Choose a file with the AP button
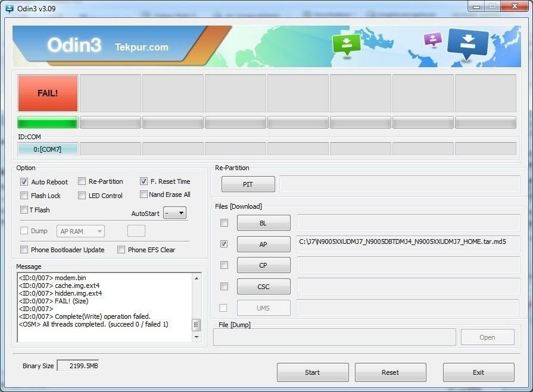This screenshot has height=392, width=533. pyautogui.click(x=263, y=244)
